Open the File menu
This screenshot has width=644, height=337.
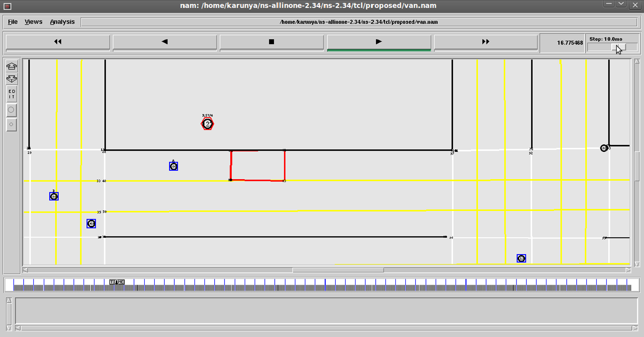12,22
